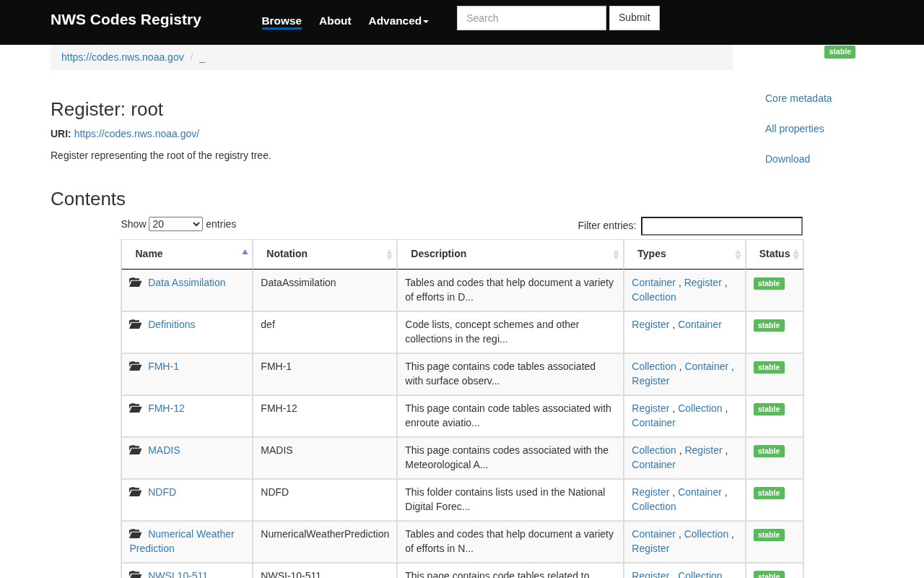Click the folder icon next to NDFD

(x=135, y=492)
